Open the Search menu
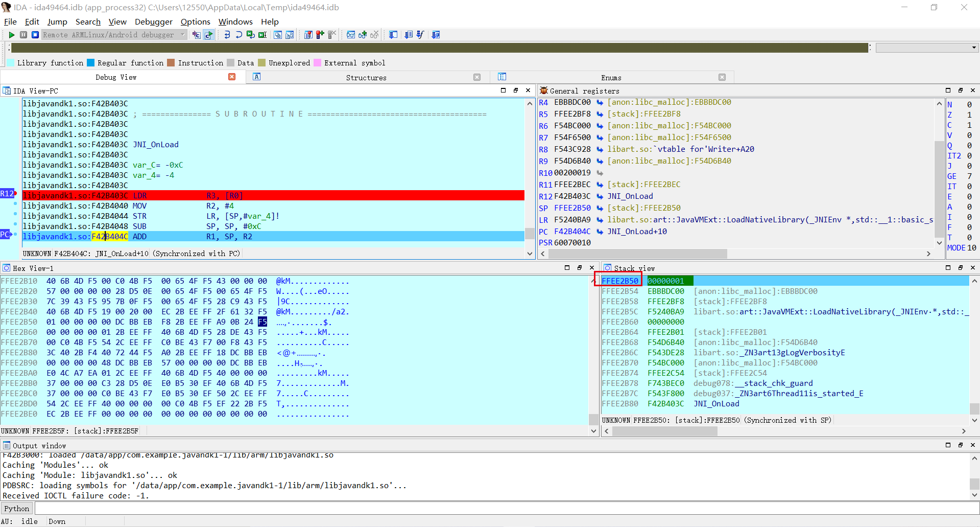This screenshot has width=980, height=527. pyautogui.click(x=88, y=21)
